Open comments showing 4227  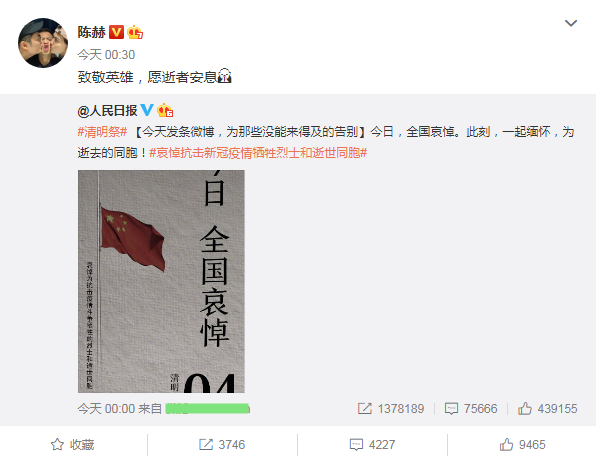click(x=372, y=445)
